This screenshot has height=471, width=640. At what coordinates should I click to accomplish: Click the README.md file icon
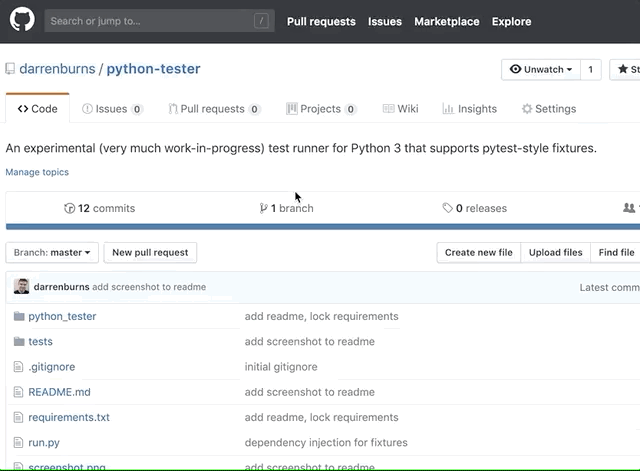(x=18, y=392)
